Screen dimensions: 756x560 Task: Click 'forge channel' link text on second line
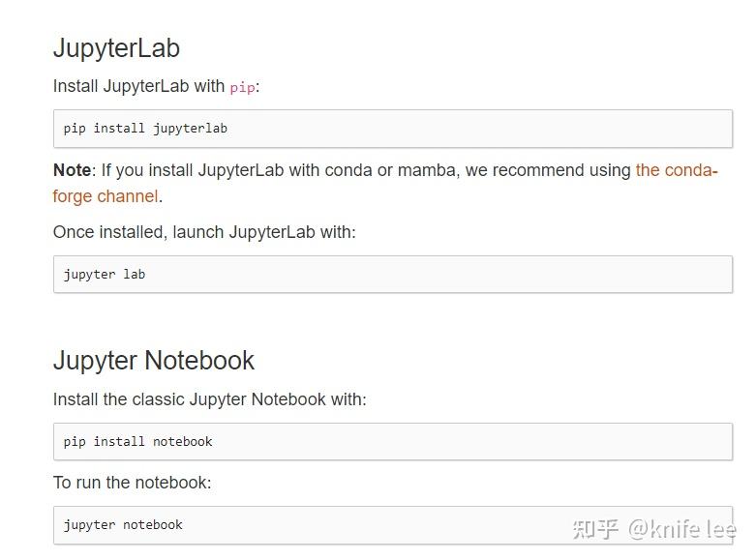pos(106,196)
